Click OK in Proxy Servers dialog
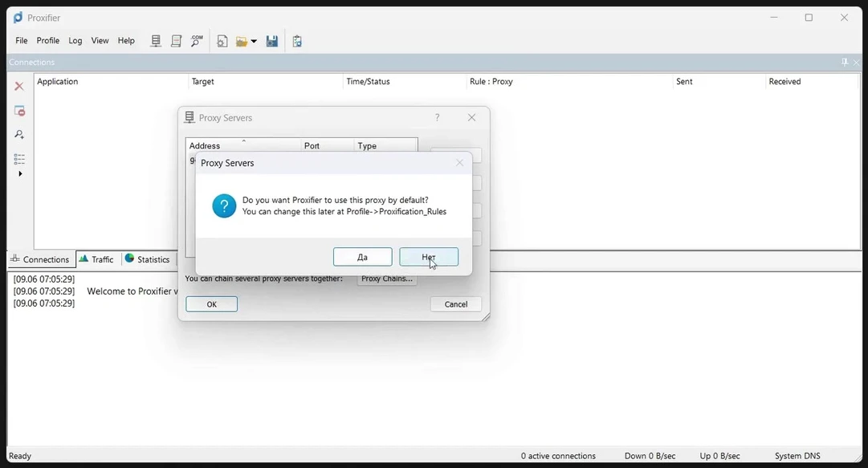Viewport: 868px width, 468px height. point(211,304)
